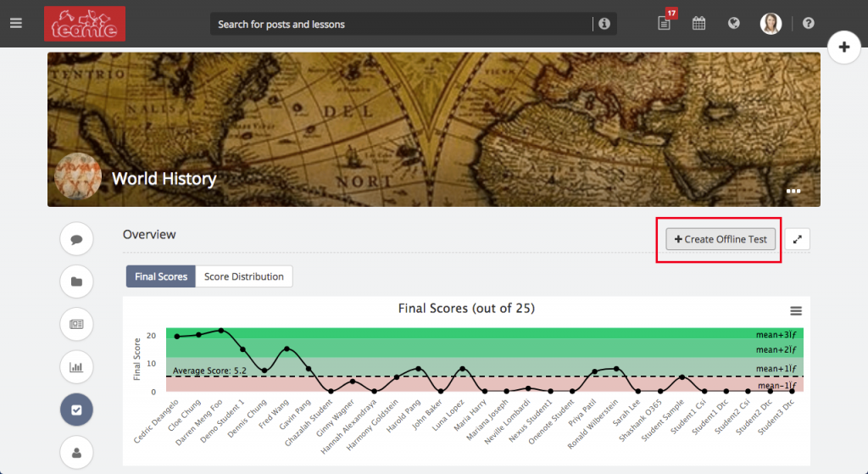868x474 pixels.
Task: Click the World History title
Action: click(x=164, y=178)
